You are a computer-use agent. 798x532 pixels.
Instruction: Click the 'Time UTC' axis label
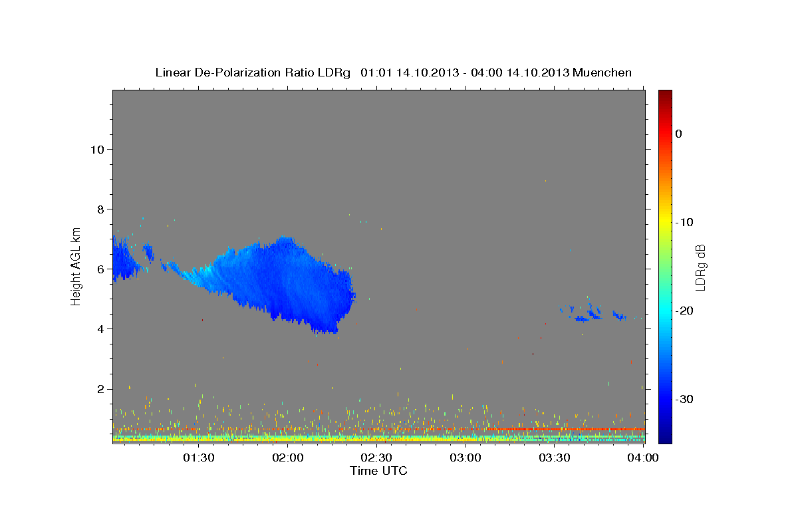tap(378, 471)
